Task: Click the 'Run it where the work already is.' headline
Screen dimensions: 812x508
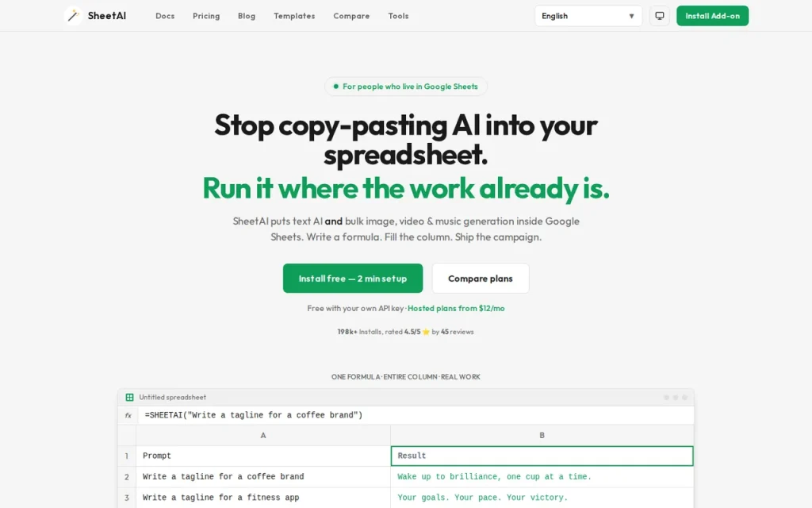Action: (x=406, y=187)
